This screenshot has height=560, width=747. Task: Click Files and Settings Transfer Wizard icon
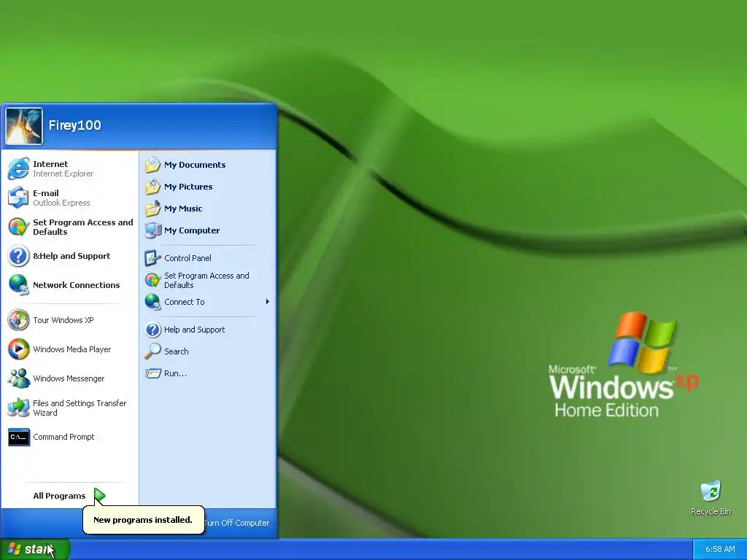tap(18, 408)
